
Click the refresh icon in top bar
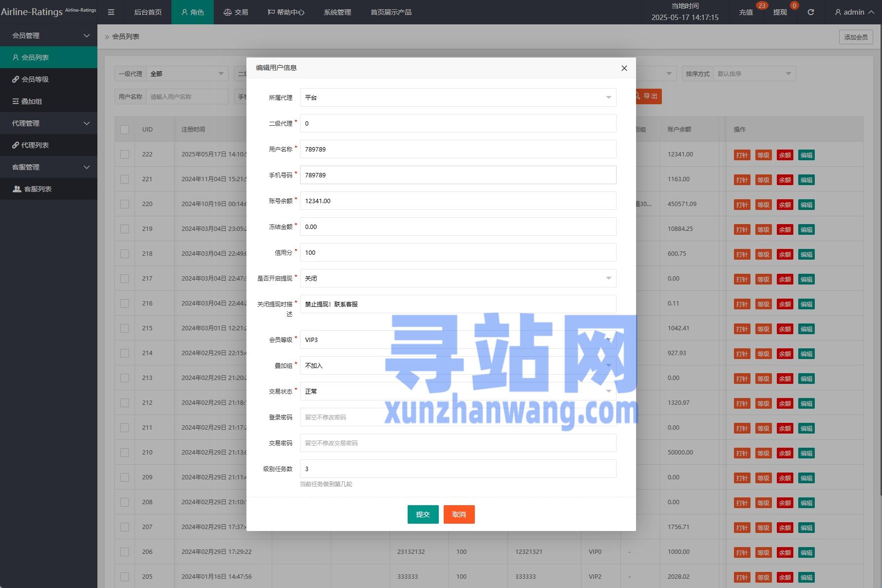(811, 12)
